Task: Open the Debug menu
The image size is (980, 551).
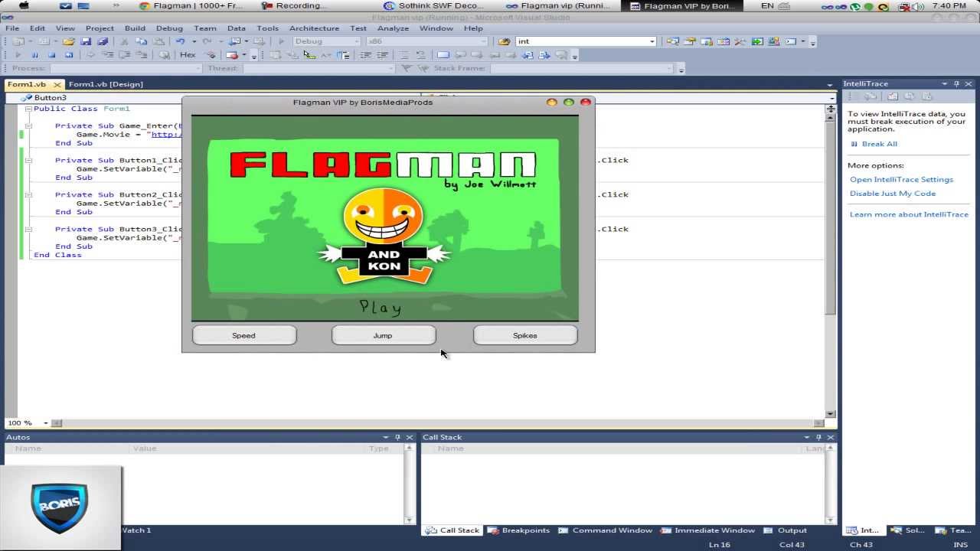Action: tap(169, 28)
